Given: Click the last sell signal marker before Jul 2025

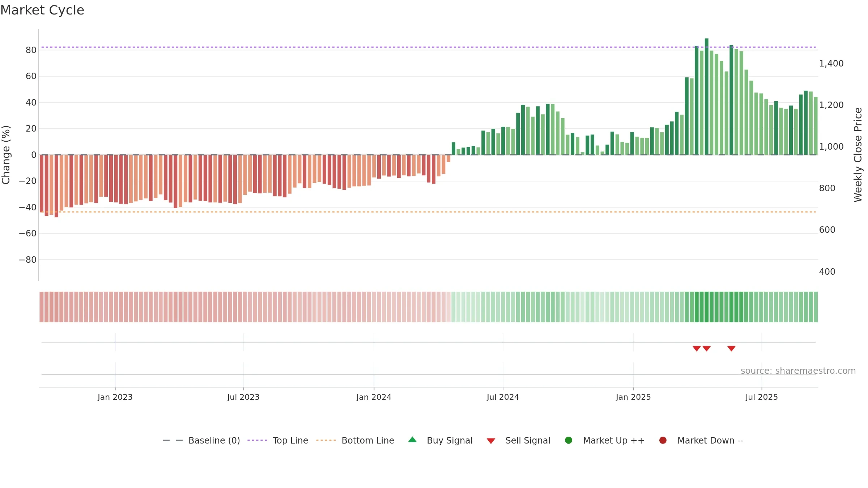Looking at the screenshot, I should point(731,348).
